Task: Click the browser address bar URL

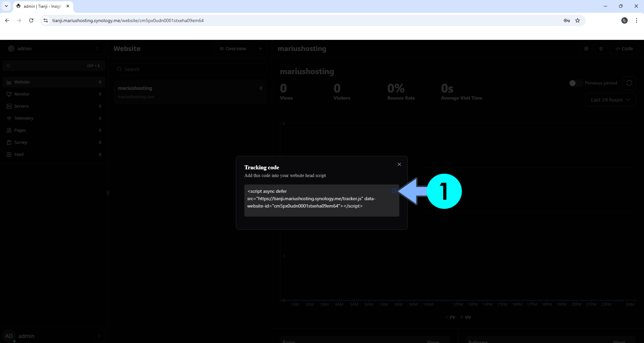Action: [x=128, y=20]
